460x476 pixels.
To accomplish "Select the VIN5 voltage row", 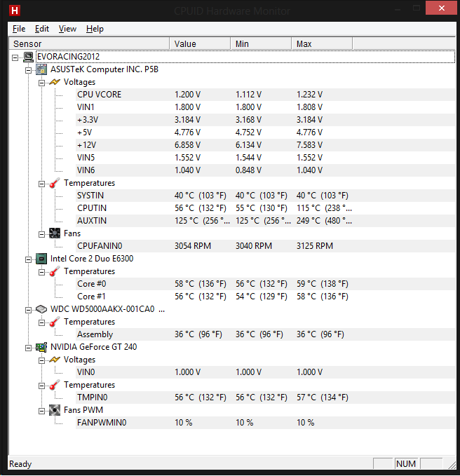I will [x=265, y=158].
